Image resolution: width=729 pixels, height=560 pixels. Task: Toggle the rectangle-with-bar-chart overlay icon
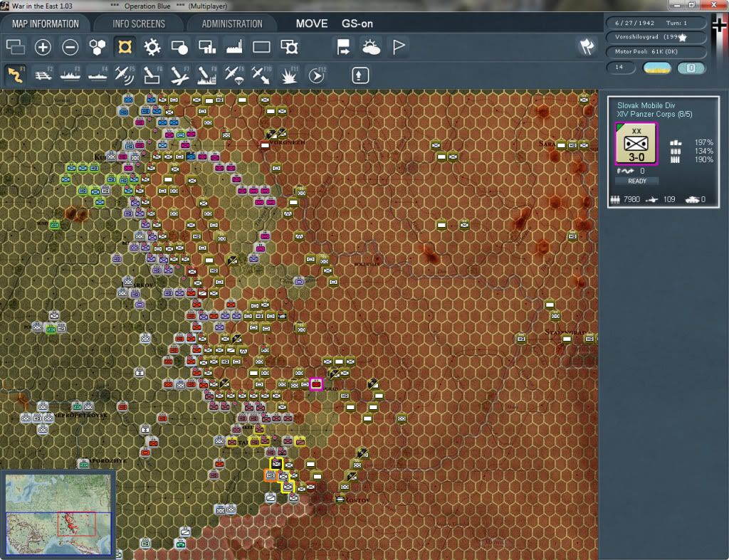[x=207, y=47]
